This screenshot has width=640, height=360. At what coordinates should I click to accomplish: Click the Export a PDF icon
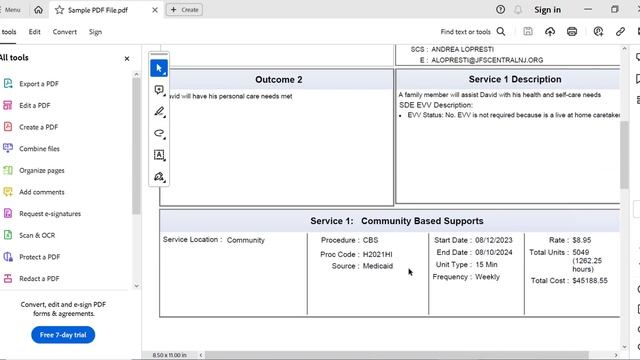click(x=8, y=83)
